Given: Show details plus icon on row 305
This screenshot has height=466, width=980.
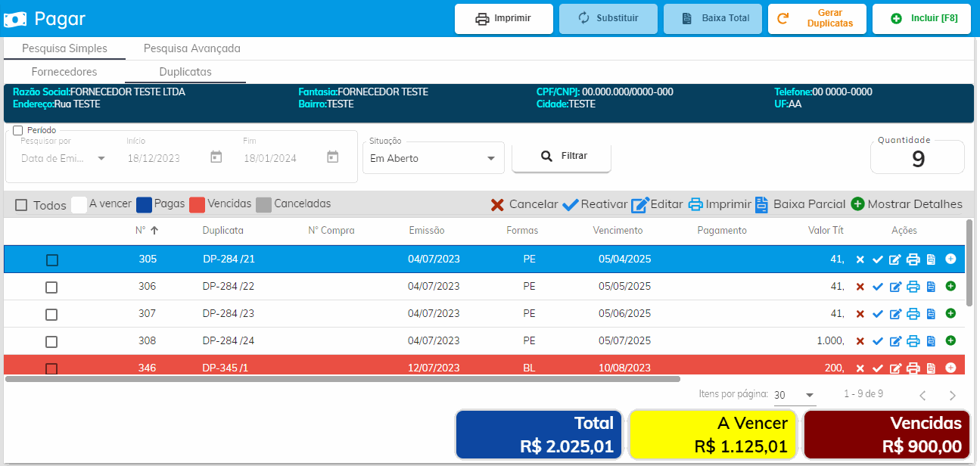Looking at the screenshot, I should click(x=950, y=259).
